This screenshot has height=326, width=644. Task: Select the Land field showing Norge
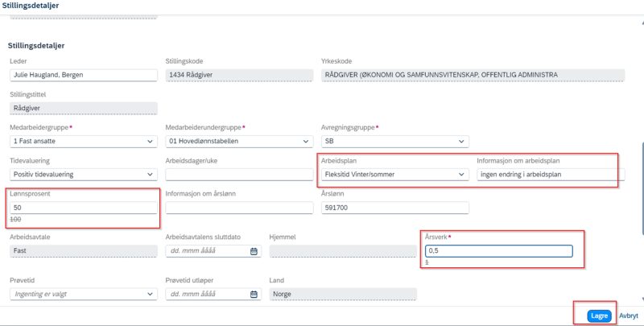coord(343,294)
